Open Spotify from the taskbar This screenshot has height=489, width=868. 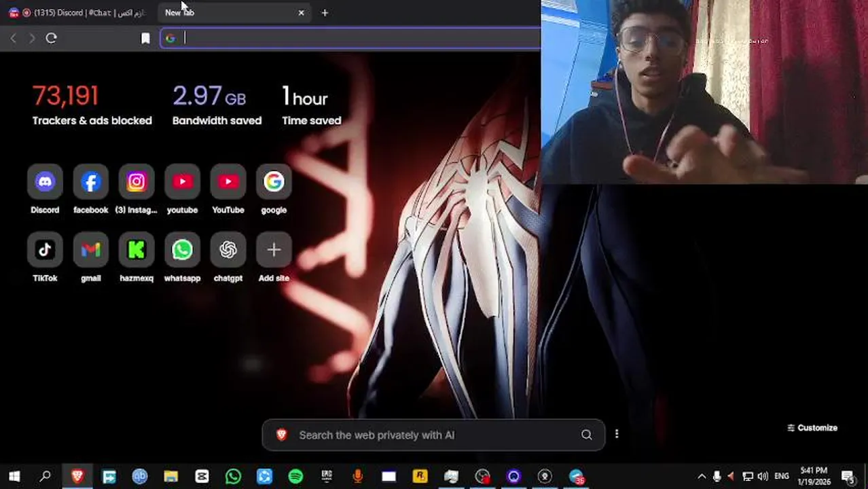(x=295, y=477)
